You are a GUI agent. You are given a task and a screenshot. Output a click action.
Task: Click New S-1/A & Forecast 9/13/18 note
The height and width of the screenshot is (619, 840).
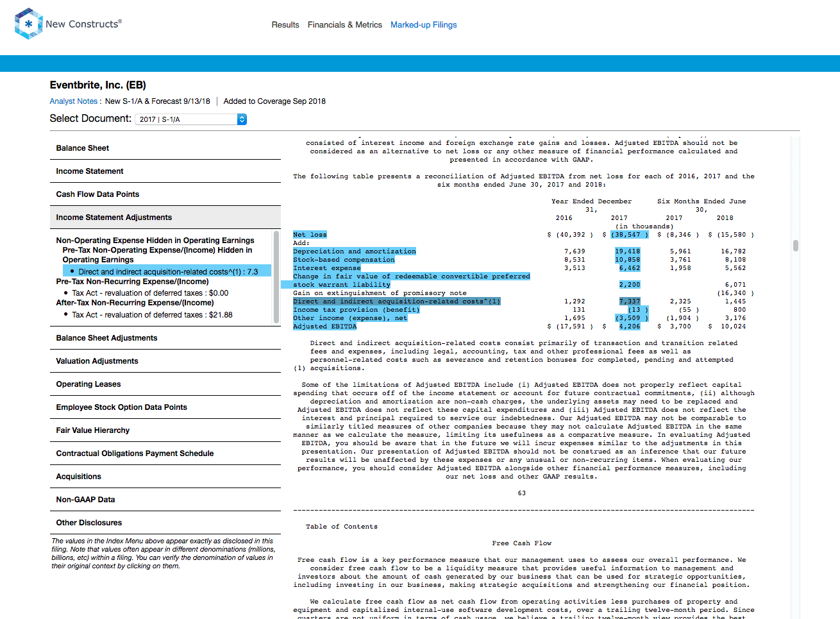tap(158, 101)
